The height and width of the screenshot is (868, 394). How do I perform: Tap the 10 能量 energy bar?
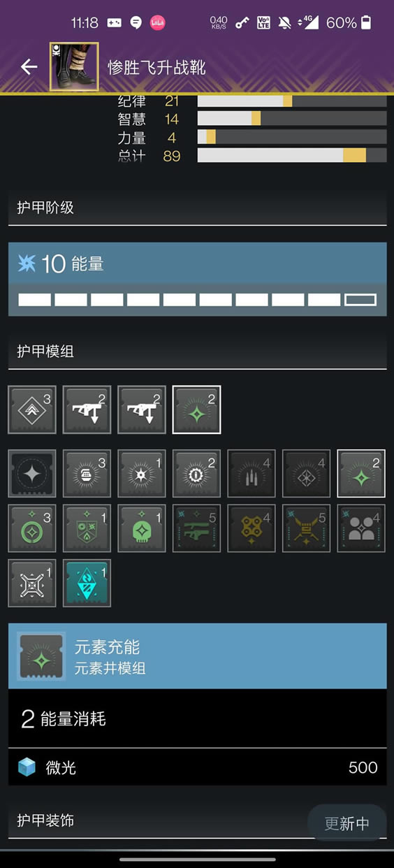[197, 280]
